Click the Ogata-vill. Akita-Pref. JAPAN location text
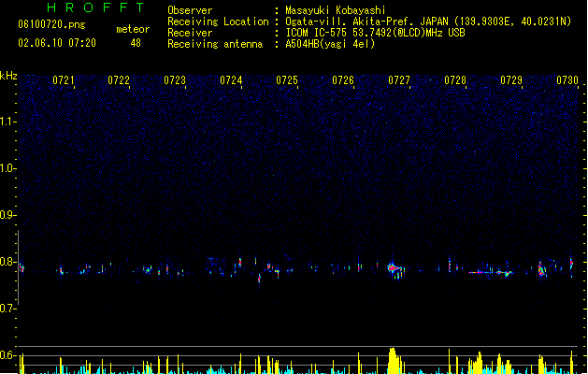This screenshot has width=588, height=374. pos(428,22)
